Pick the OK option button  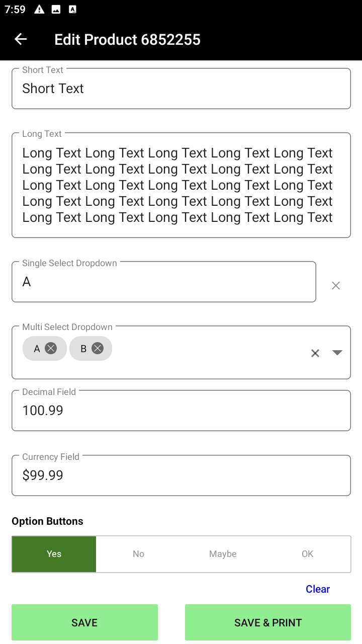coord(307,554)
